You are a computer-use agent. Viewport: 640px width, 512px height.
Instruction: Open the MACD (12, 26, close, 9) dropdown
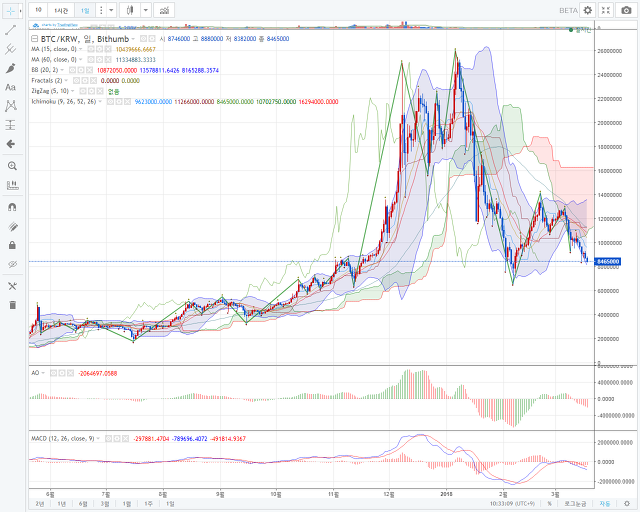(98, 439)
